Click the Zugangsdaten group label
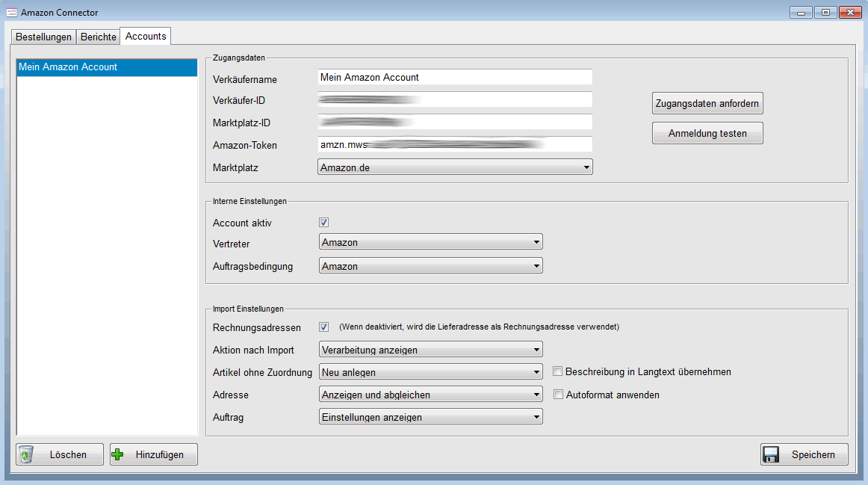868x485 pixels. (x=238, y=58)
